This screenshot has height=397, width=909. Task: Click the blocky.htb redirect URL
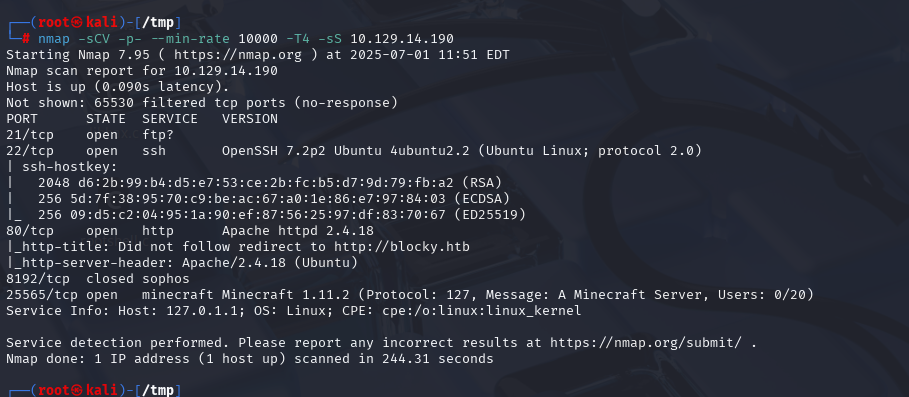pyautogui.click(x=401, y=247)
